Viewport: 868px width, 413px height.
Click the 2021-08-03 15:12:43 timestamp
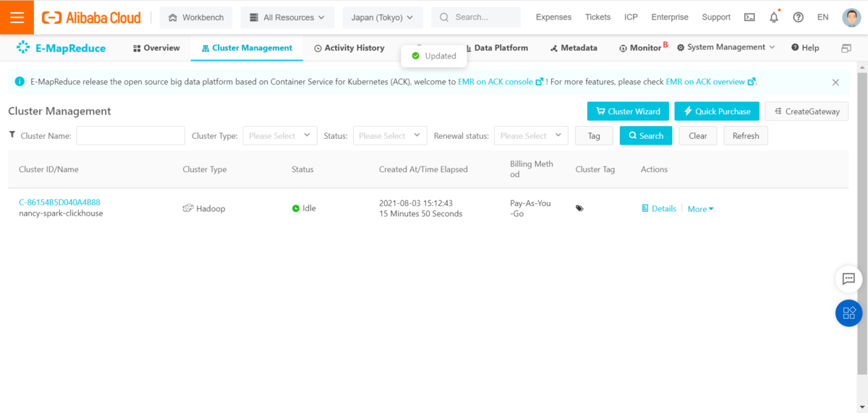point(416,203)
